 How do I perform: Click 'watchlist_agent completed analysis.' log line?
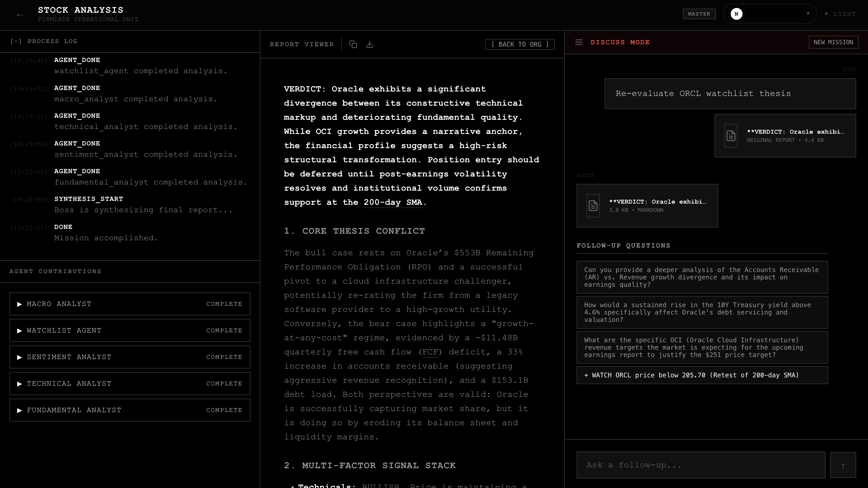pyautogui.click(x=141, y=71)
